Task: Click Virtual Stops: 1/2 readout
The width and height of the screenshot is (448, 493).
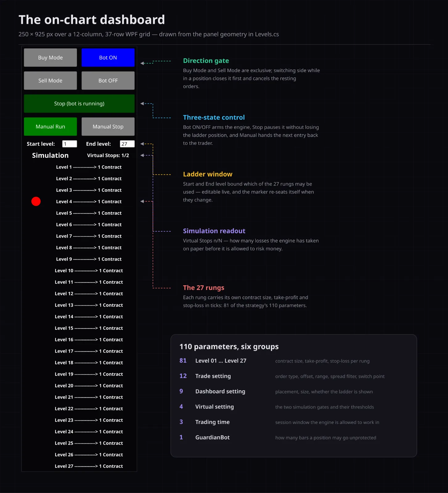Action: (x=108, y=155)
